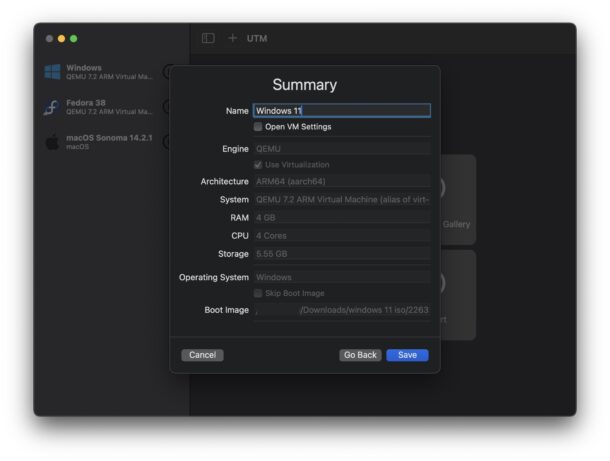Click the Gallery label behind the dialog

(x=456, y=224)
